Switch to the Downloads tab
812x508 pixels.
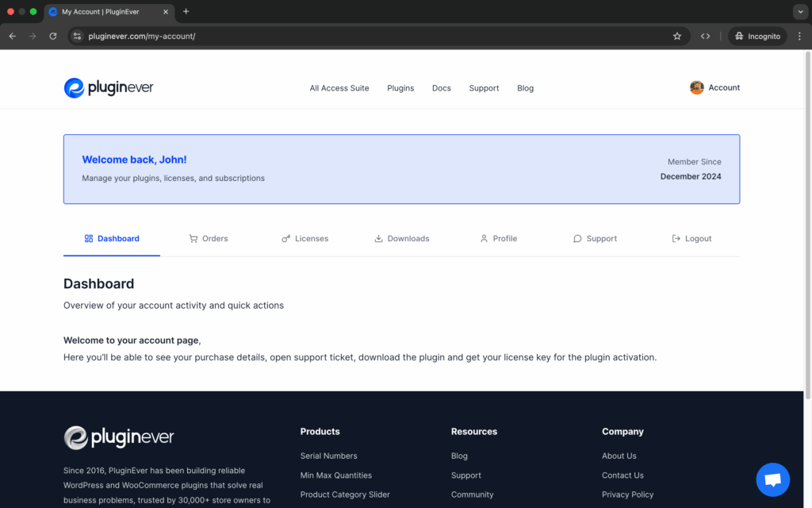pyautogui.click(x=401, y=238)
